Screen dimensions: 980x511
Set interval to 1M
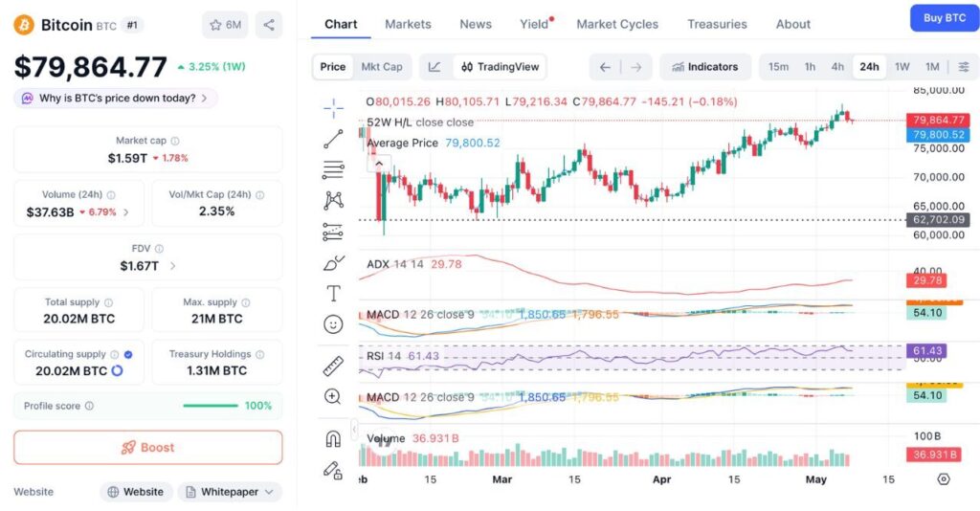(932, 67)
